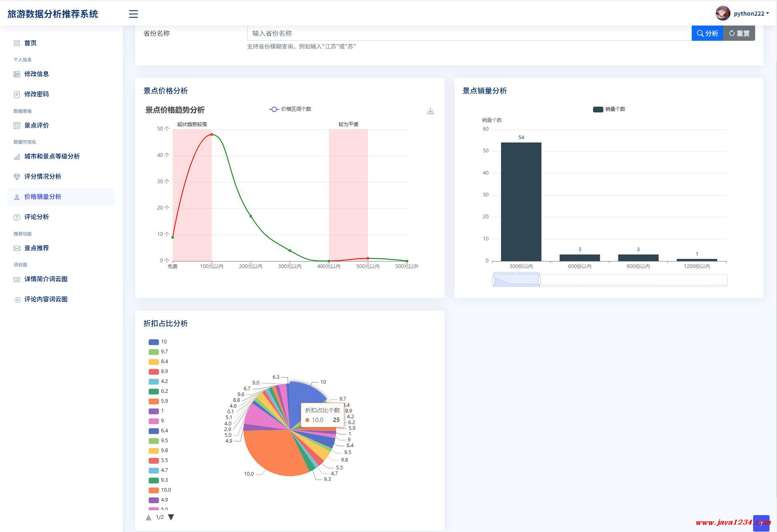Go to previous pie legend page
777x532 pixels.
148,517
